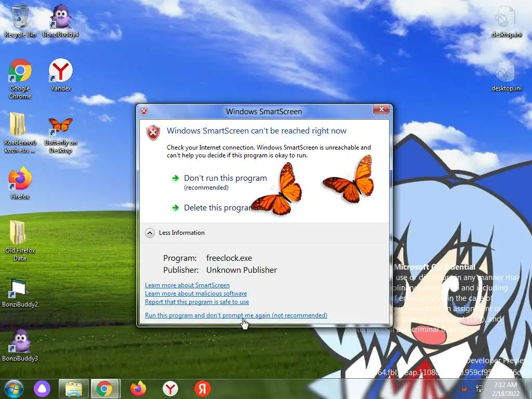Click Report that this program is safe link
532x399 pixels.
point(197,302)
